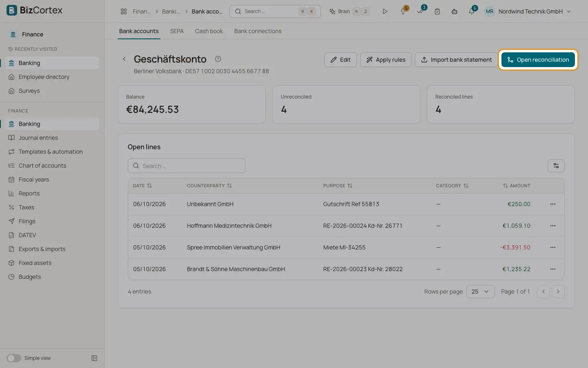Image resolution: width=588 pixels, height=368 pixels.
Task: Sort table by Category column
Action: pos(452,186)
